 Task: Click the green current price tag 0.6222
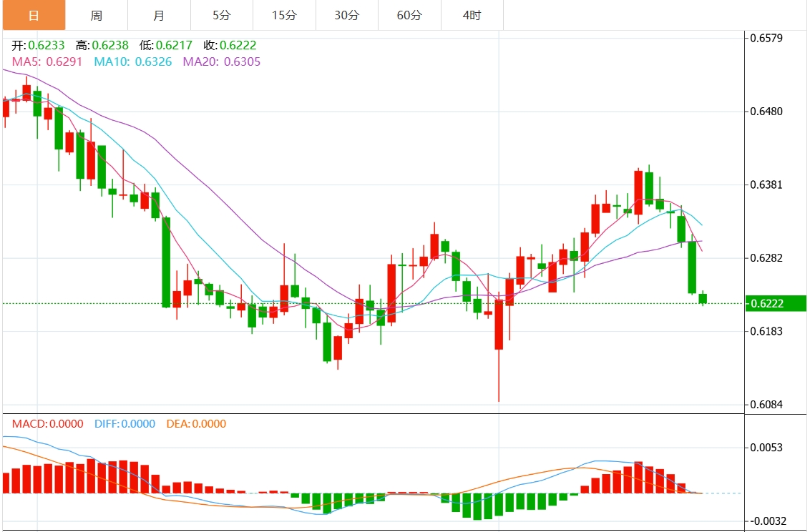click(776, 303)
